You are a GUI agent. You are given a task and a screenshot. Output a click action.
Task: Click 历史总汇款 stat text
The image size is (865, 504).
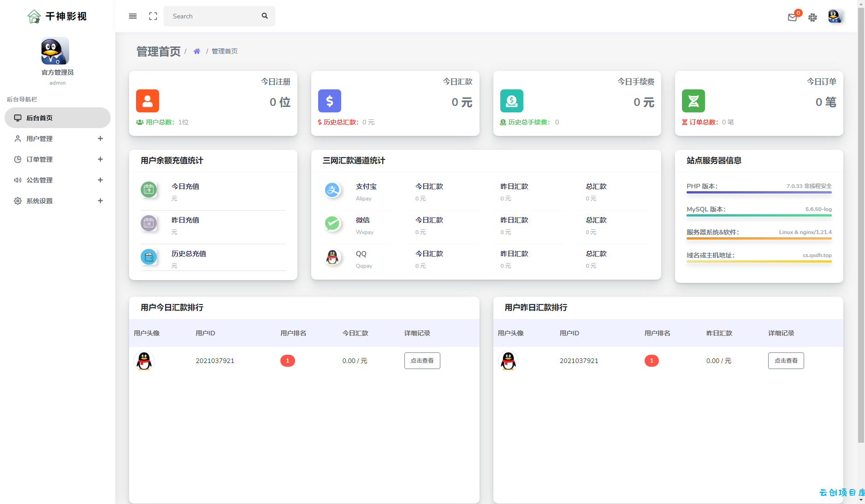coord(346,122)
